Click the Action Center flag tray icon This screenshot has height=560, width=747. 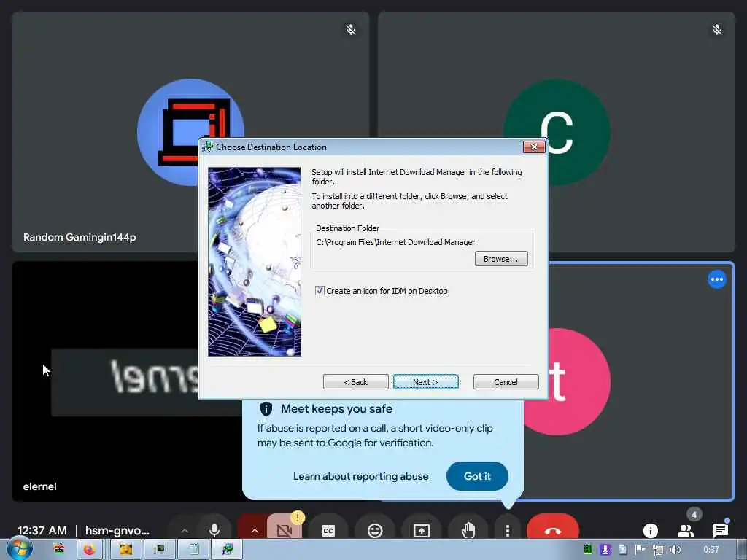tap(640, 550)
